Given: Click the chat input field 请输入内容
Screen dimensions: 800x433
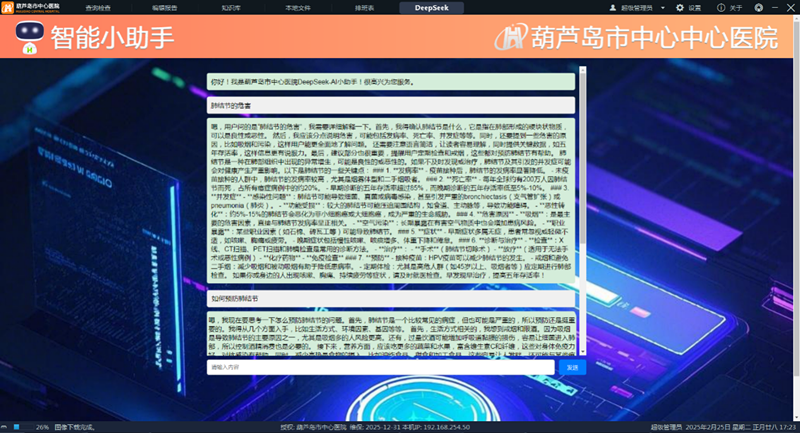Looking at the screenshot, I should tap(381, 367).
